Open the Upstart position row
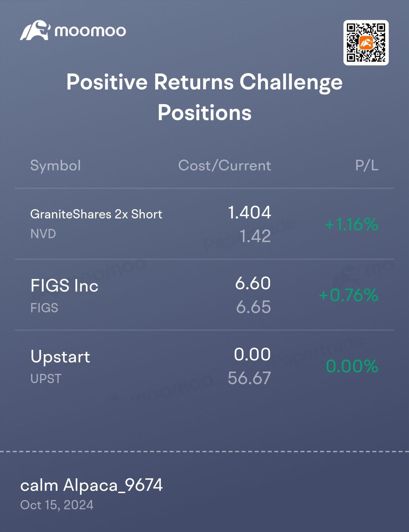The width and height of the screenshot is (409, 532). point(204,366)
